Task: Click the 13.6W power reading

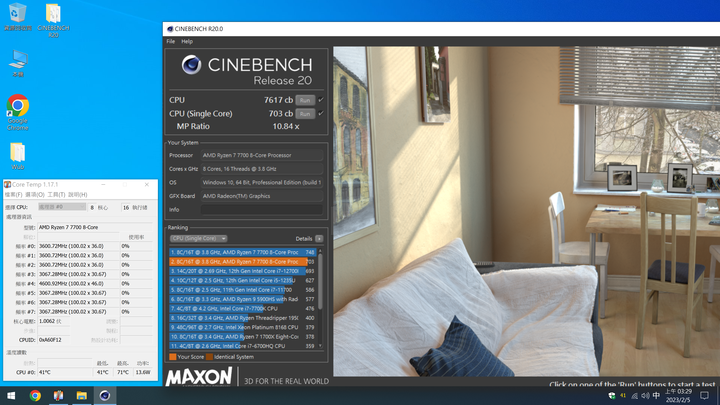Action: pos(143,372)
